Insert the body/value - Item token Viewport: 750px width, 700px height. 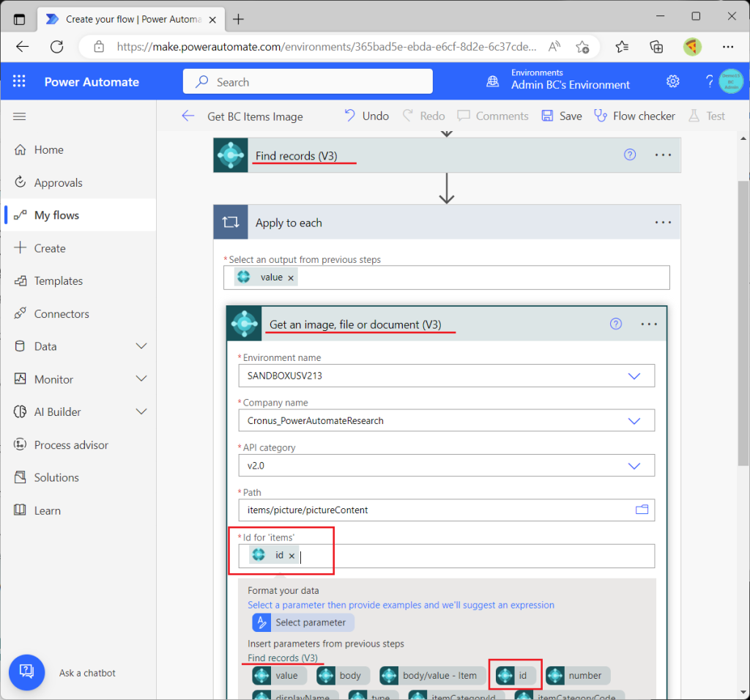tap(434, 675)
